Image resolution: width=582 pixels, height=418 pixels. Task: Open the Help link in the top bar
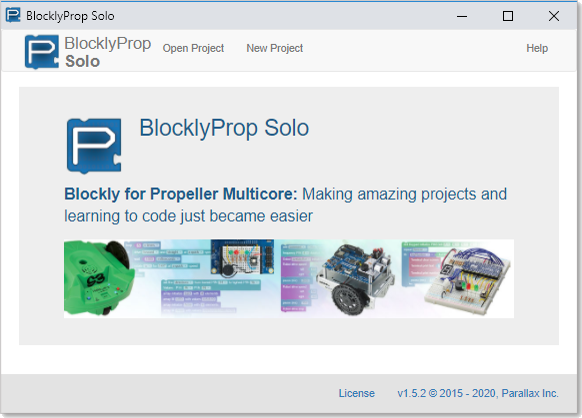[537, 48]
